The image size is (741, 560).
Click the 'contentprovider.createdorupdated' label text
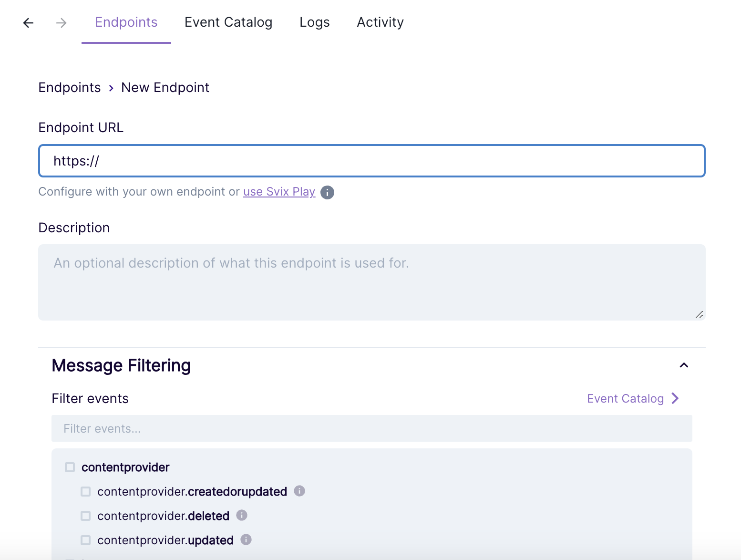tap(192, 492)
